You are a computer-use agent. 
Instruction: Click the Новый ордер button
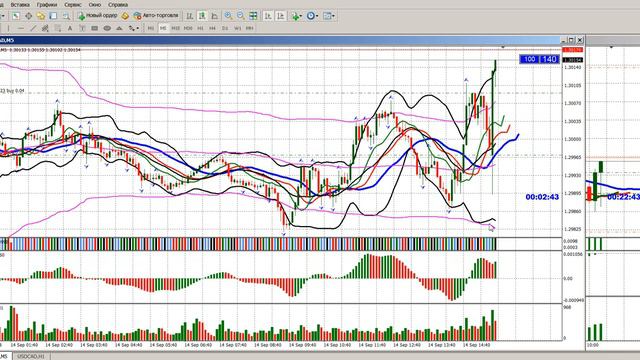click(98, 16)
